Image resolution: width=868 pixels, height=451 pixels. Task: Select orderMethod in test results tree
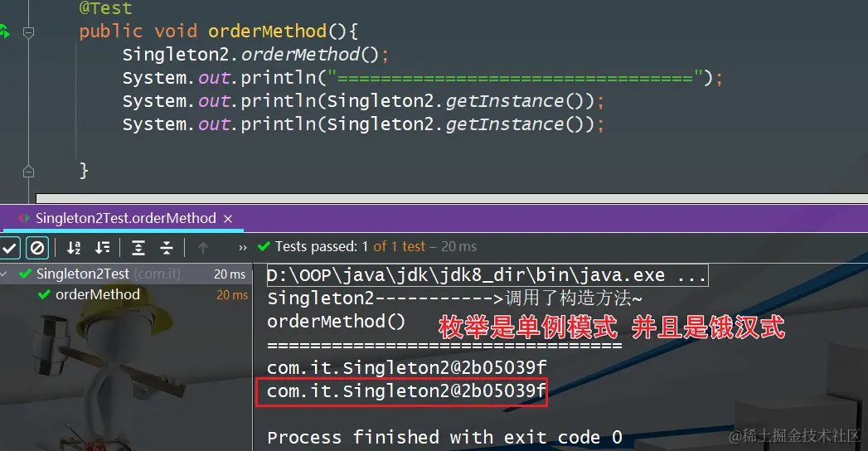coord(98,294)
